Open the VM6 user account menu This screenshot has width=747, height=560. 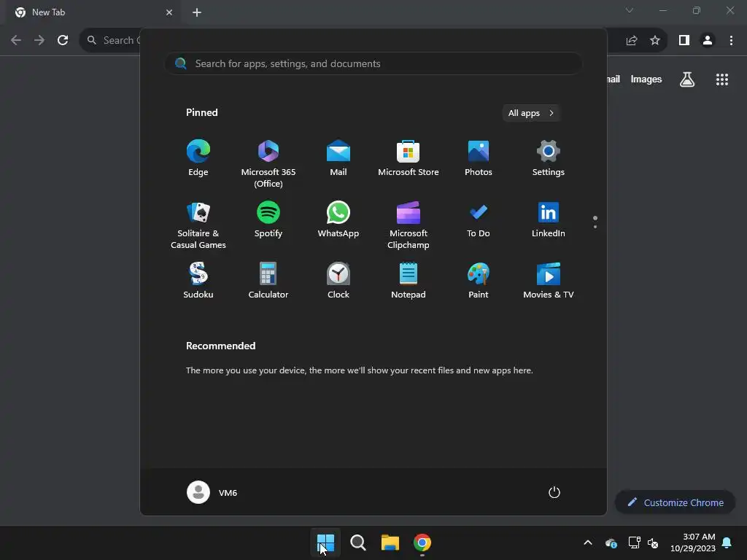[212, 492]
